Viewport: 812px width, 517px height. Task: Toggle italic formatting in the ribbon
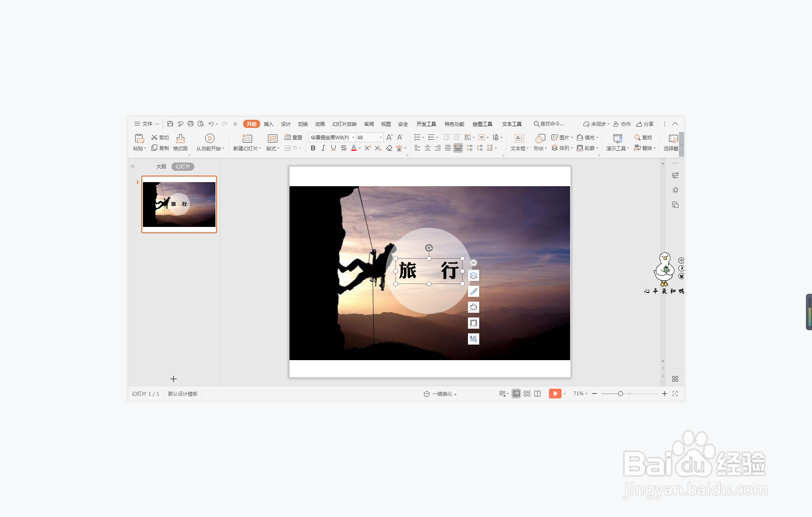323,148
